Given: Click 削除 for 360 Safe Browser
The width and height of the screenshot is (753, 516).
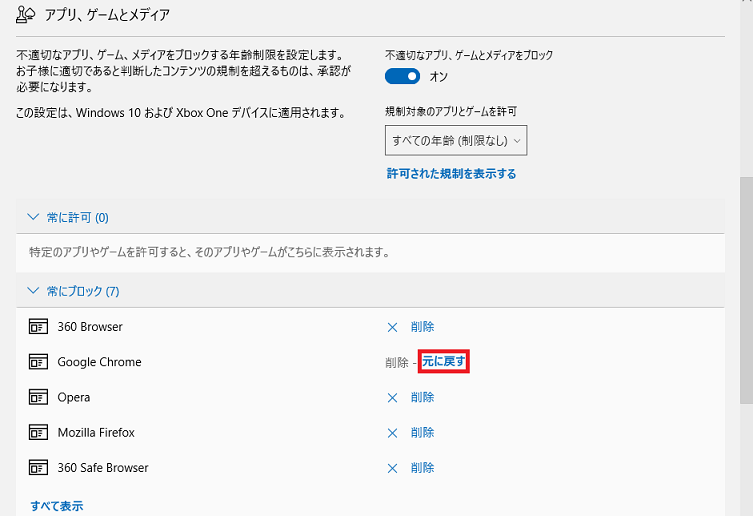Looking at the screenshot, I should point(423,467).
